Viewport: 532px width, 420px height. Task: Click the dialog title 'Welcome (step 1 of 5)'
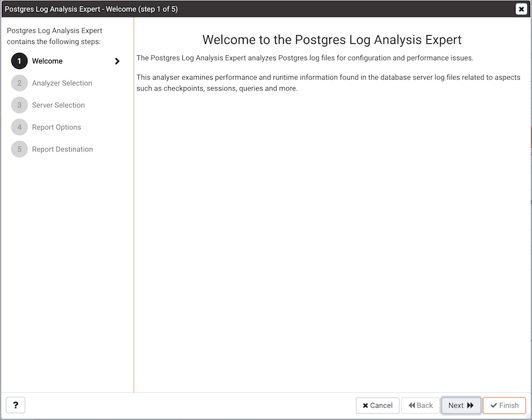pyautogui.click(x=142, y=9)
